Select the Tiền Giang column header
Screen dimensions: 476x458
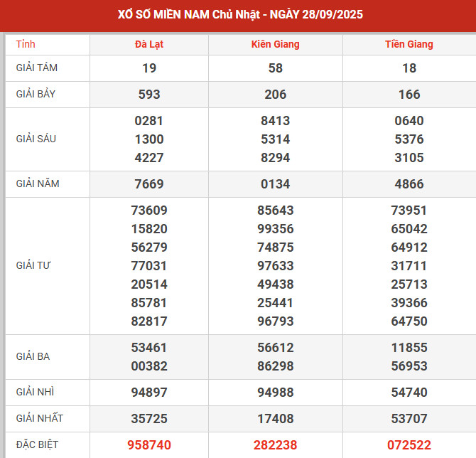[409, 44]
